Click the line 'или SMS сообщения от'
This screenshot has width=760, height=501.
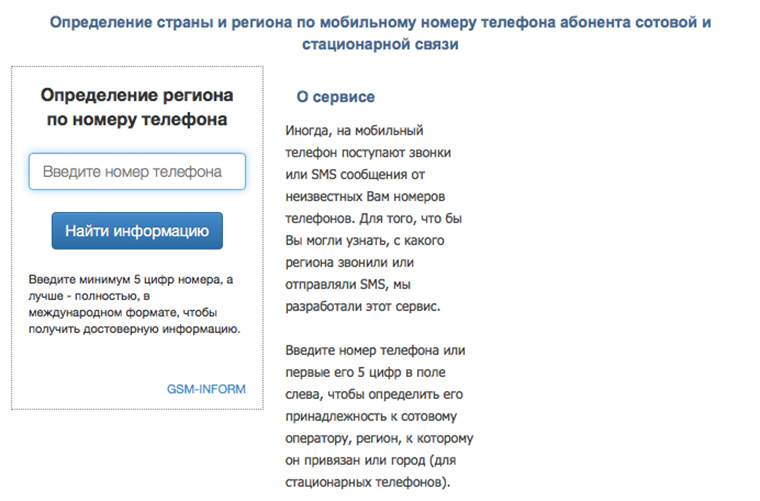click(355, 174)
